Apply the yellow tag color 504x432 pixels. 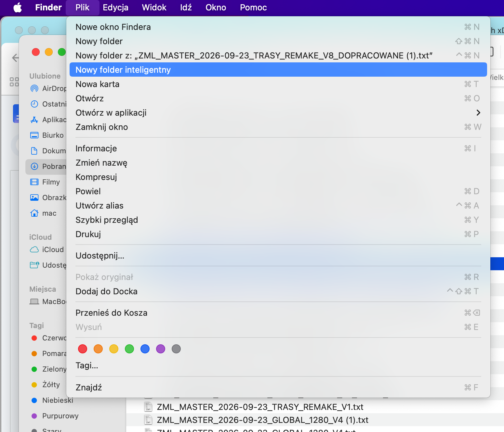pyautogui.click(x=114, y=349)
